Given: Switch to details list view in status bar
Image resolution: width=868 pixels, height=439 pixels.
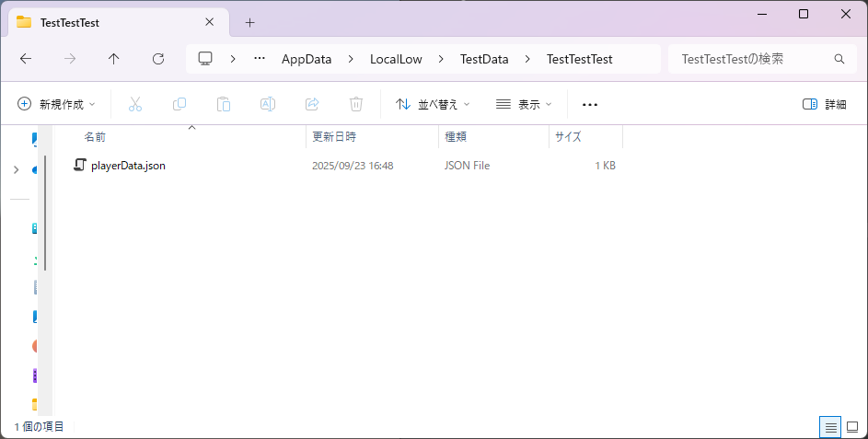Looking at the screenshot, I should click(x=830, y=427).
